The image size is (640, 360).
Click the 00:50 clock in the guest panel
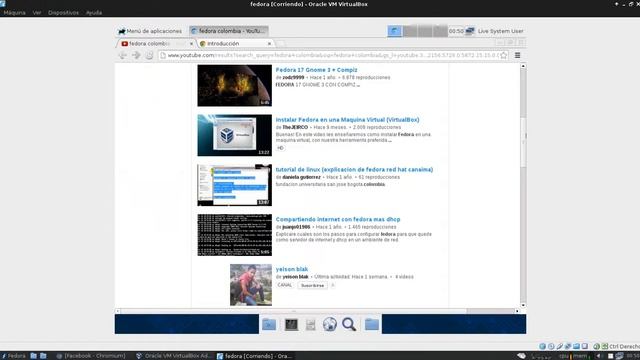456,31
